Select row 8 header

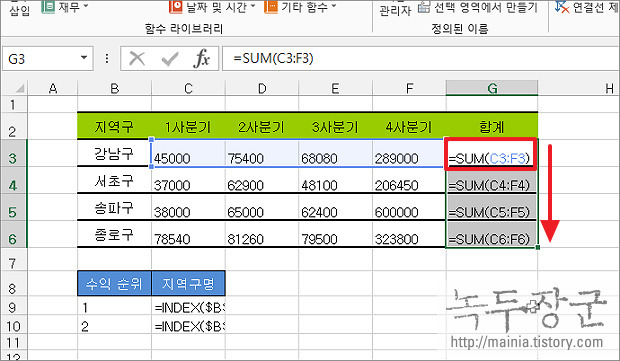(13, 284)
